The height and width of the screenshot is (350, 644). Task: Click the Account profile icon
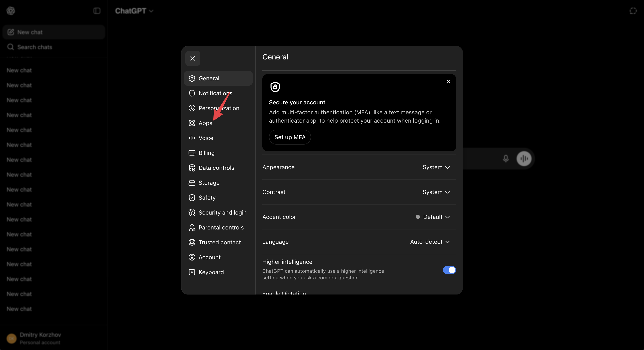(x=192, y=257)
